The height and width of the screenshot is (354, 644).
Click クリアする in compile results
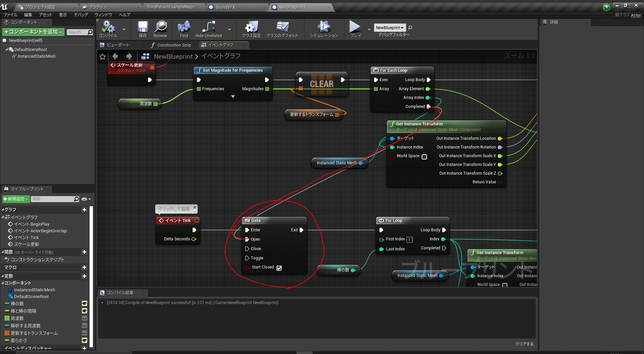click(524, 344)
